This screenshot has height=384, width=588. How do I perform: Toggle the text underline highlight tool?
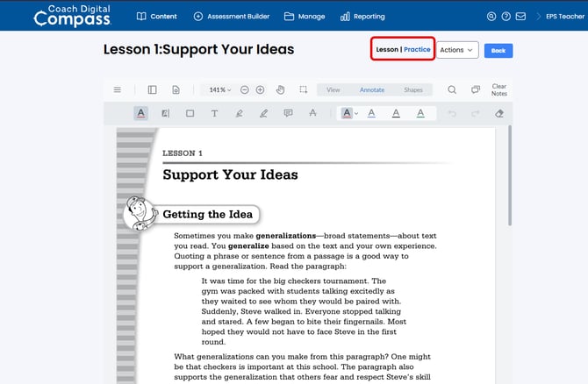click(x=140, y=113)
